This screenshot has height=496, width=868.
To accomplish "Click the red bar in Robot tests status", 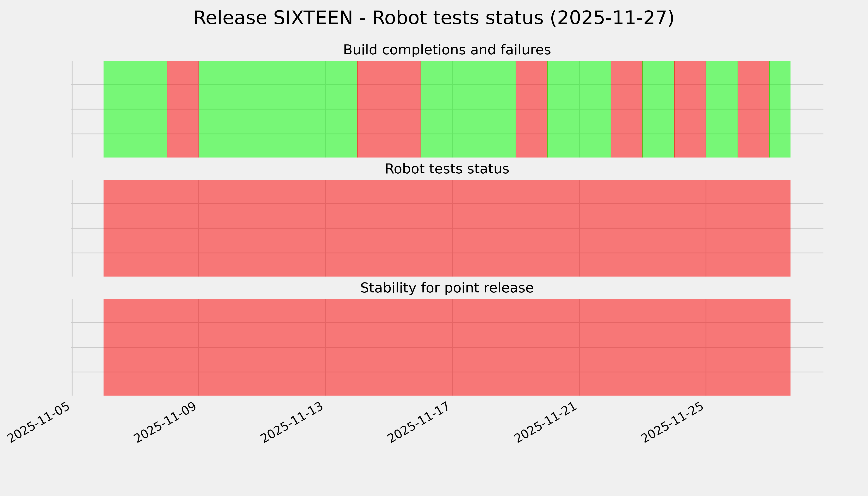I will click(x=447, y=228).
